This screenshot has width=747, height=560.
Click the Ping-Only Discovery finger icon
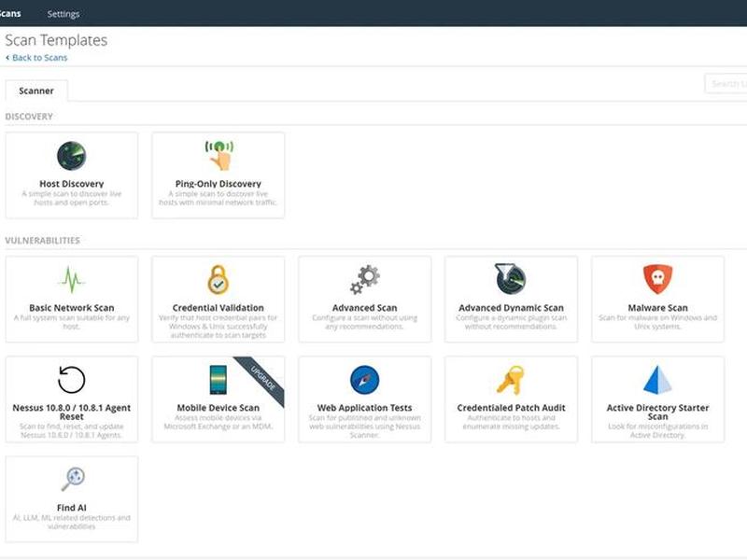coord(219,155)
